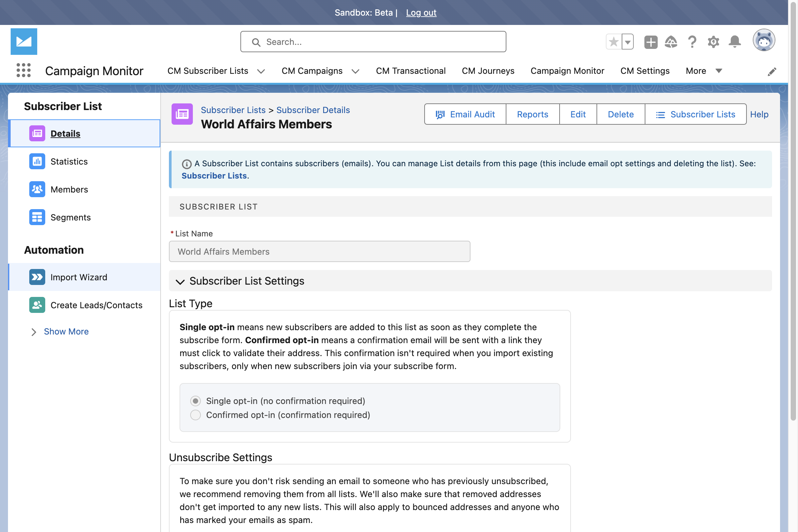Open Import Wizard in the sidebar
Image resolution: width=798 pixels, height=532 pixels.
coord(84,277)
